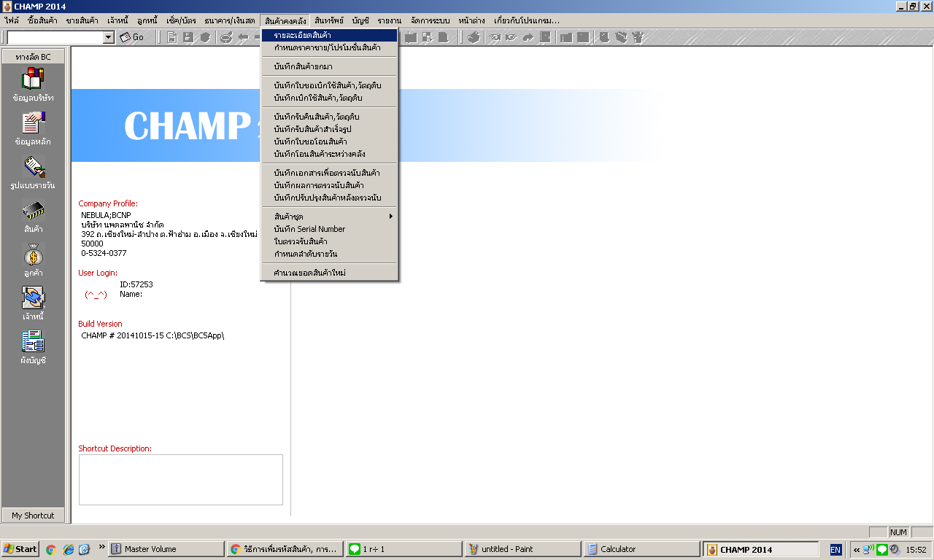
Task: Choose บันทึกปรับปรุงสินค้าหลังตรวจนับ
Action: [x=330, y=198]
